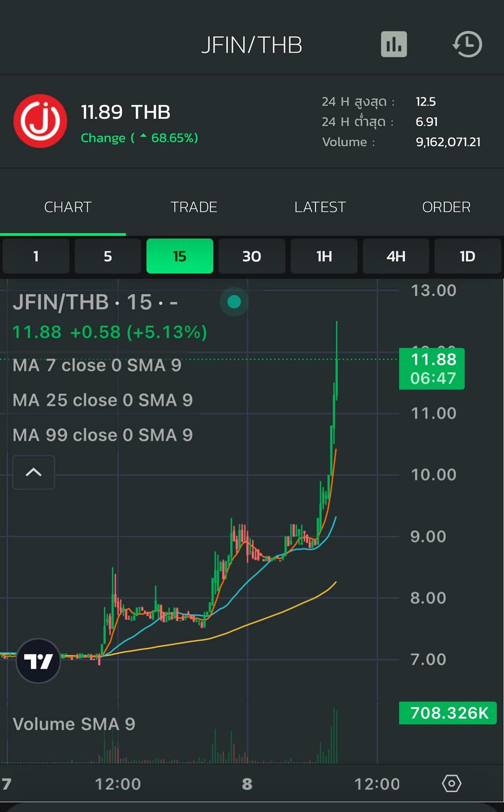Tap the green live status dot
The image size is (504, 812).
click(x=234, y=302)
